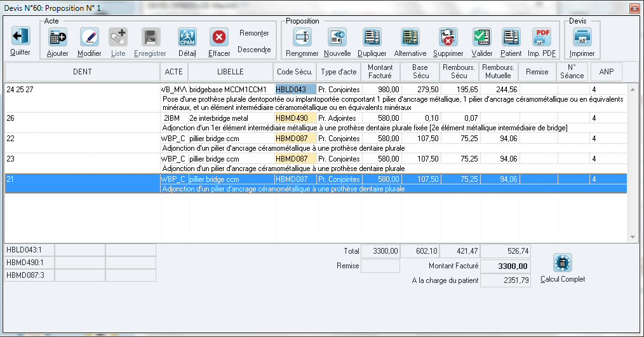Print the devis with Imprimer
The height and width of the screenshot is (337, 644).
pos(582,38)
